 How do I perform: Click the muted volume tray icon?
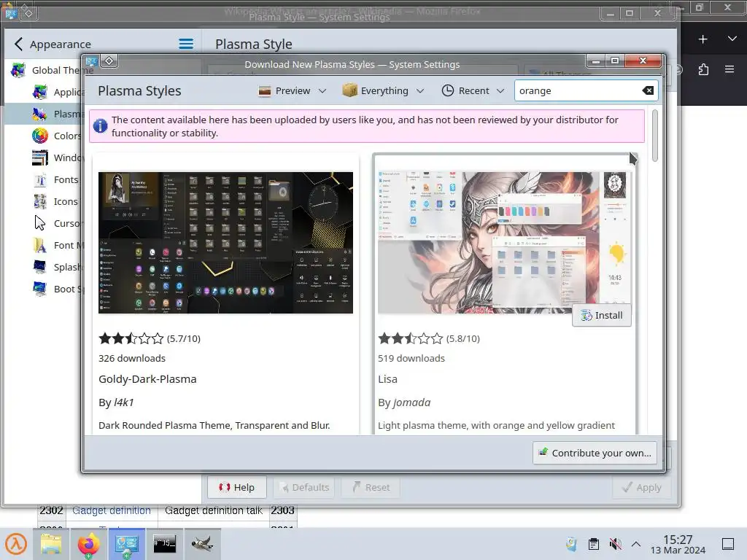point(615,544)
